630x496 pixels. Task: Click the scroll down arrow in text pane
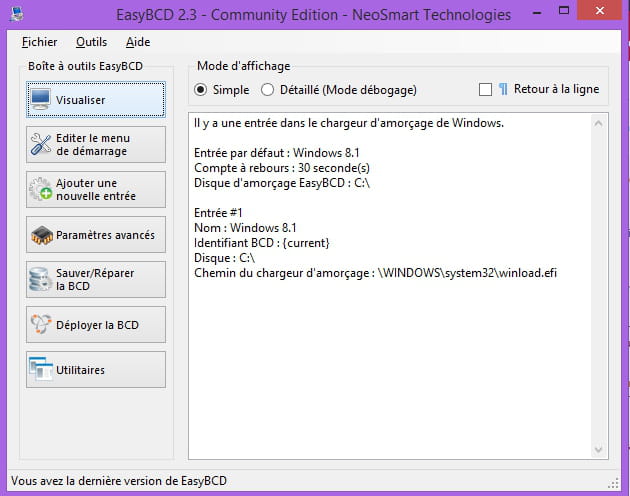click(x=598, y=449)
